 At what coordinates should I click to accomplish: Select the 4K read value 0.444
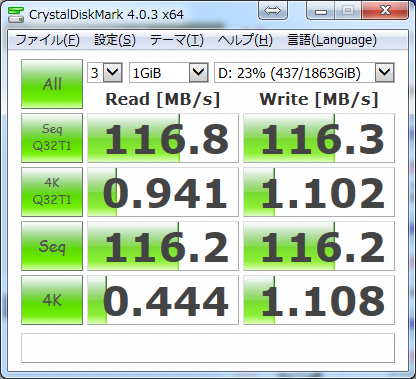[x=163, y=300]
